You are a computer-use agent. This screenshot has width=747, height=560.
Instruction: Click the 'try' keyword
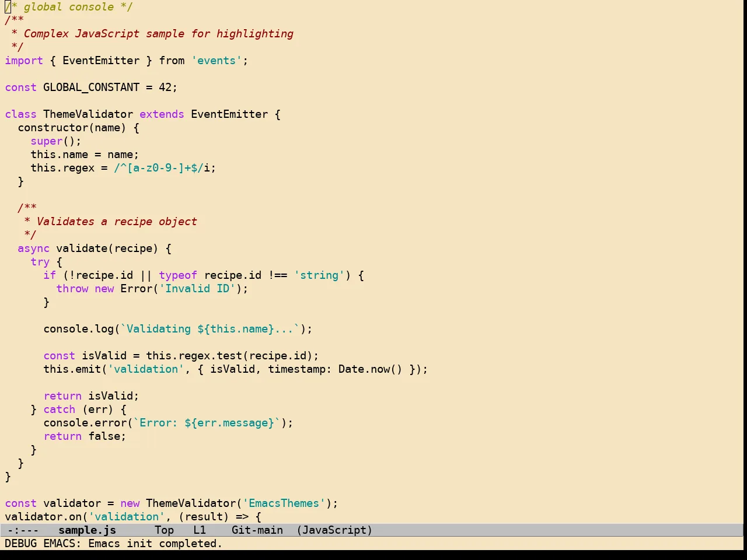tap(40, 262)
